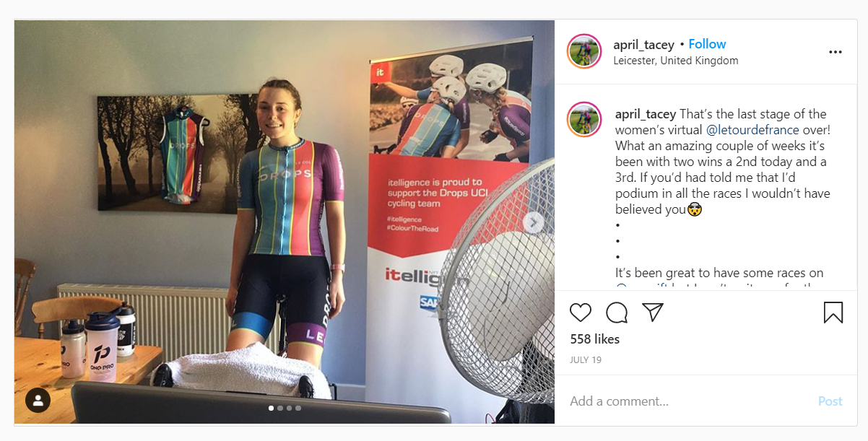Save the post with the bookmark icon
Image resolution: width=868 pixels, height=441 pixels.
pos(833,313)
